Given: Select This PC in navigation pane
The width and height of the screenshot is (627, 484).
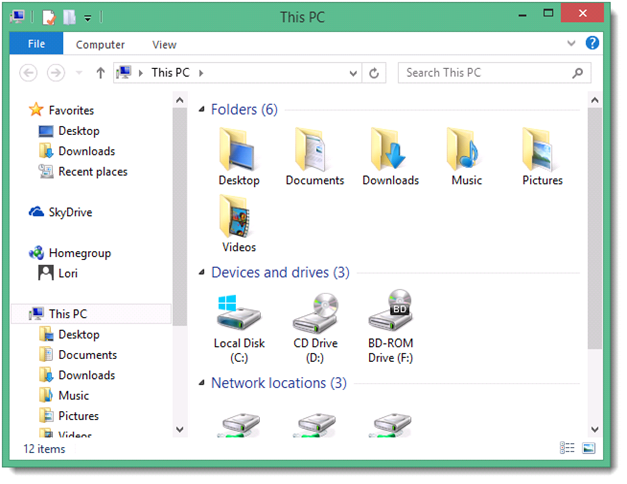Looking at the screenshot, I should pyautogui.click(x=91, y=314).
